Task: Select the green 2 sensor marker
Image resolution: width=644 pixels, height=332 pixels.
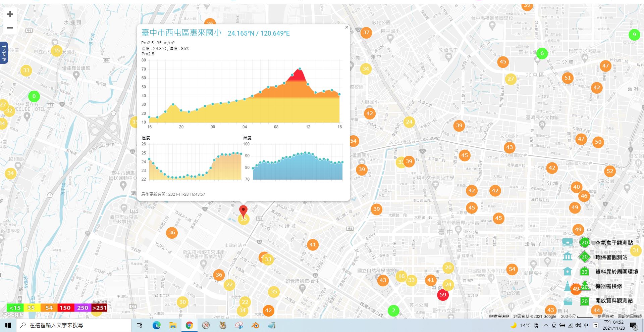Action: coord(393,311)
